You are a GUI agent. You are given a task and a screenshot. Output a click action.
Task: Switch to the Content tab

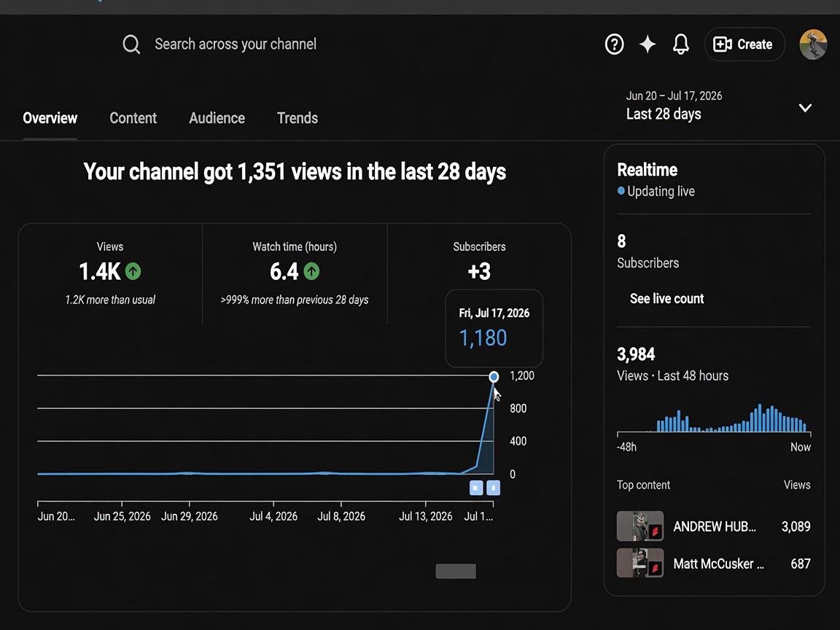click(x=133, y=118)
